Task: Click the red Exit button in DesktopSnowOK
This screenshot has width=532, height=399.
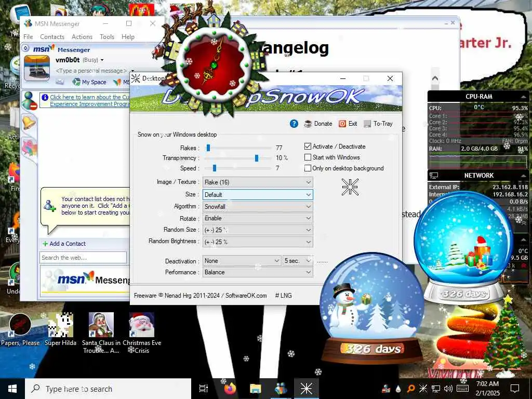Action: point(348,124)
